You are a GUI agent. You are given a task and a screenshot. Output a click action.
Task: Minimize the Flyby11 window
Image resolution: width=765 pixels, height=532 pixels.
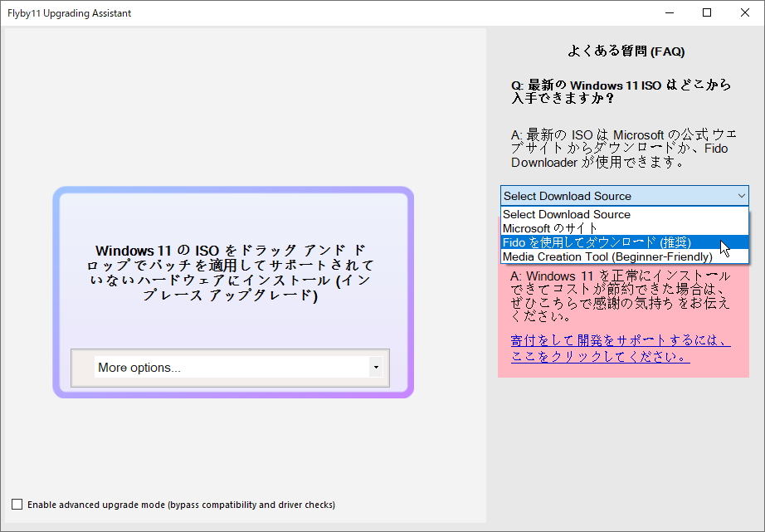coord(670,12)
